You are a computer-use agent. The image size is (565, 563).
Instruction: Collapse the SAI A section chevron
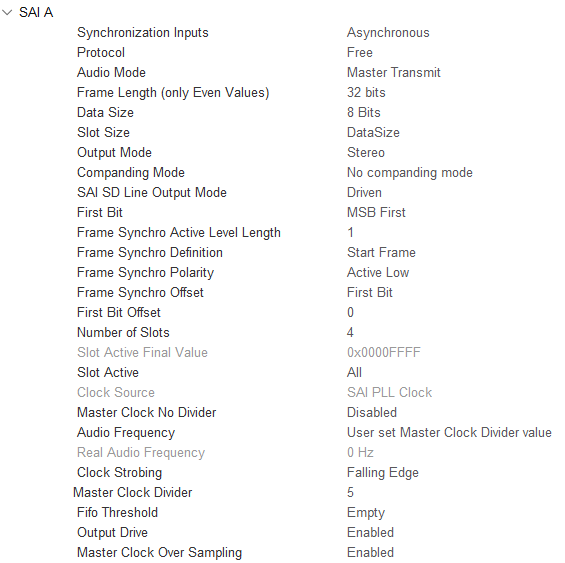tap(7, 13)
